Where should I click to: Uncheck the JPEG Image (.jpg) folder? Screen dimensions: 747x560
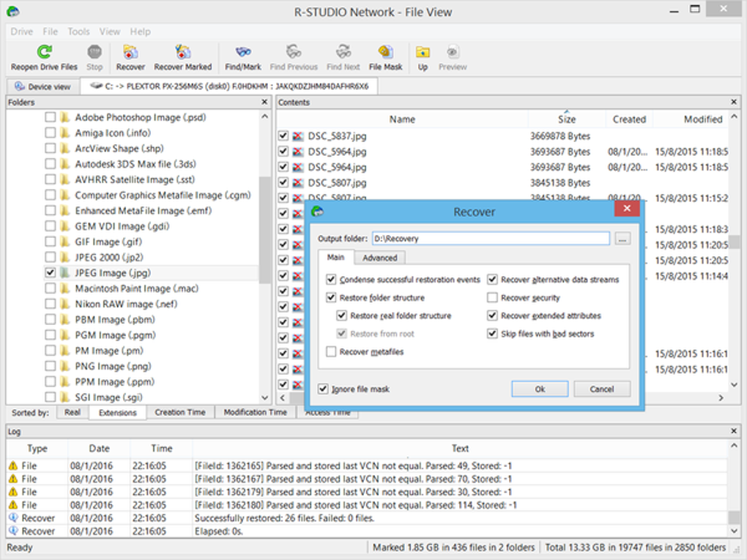50,273
